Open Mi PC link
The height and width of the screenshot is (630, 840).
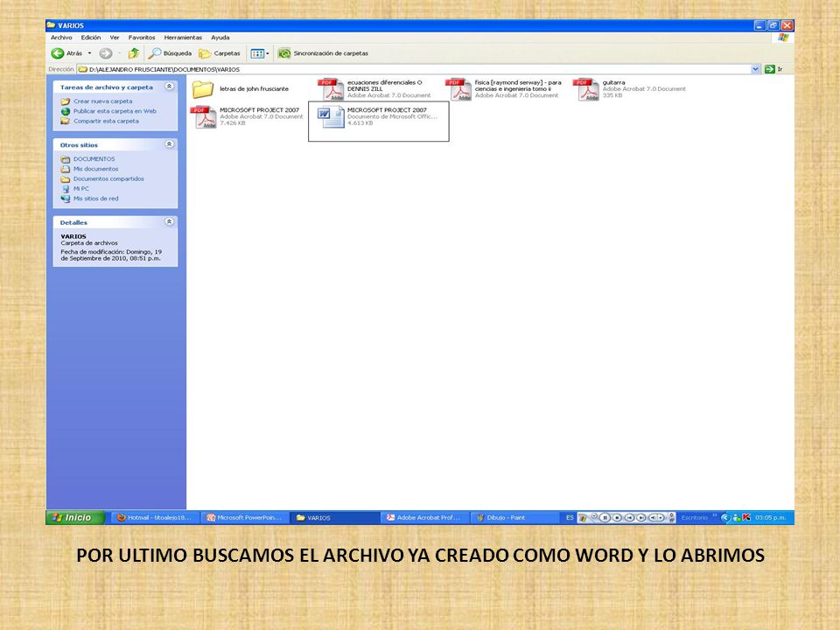81,189
